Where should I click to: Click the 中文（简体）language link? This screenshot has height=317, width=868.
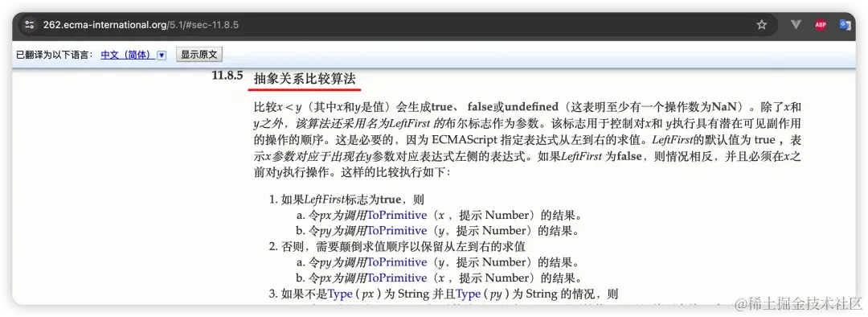pos(127,55)
